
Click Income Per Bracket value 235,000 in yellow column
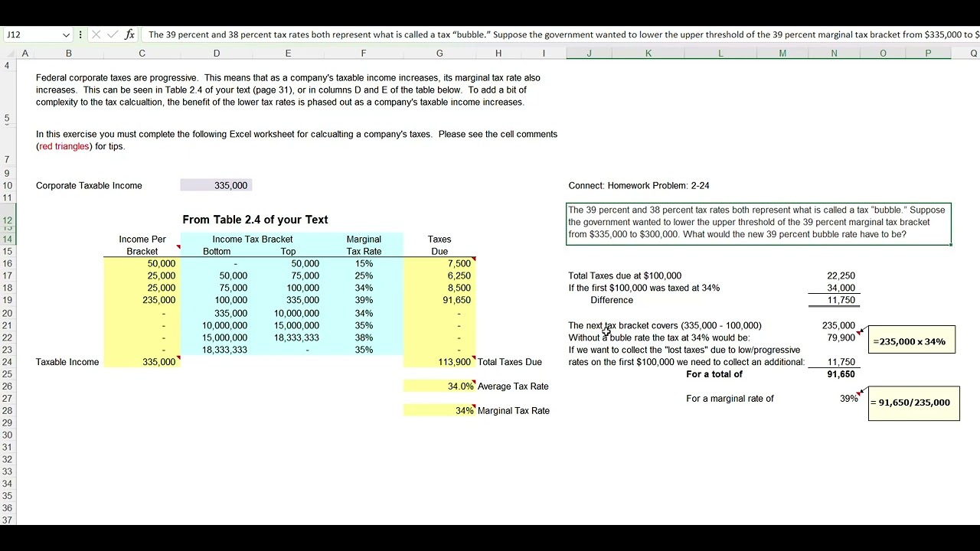(142, 300)
